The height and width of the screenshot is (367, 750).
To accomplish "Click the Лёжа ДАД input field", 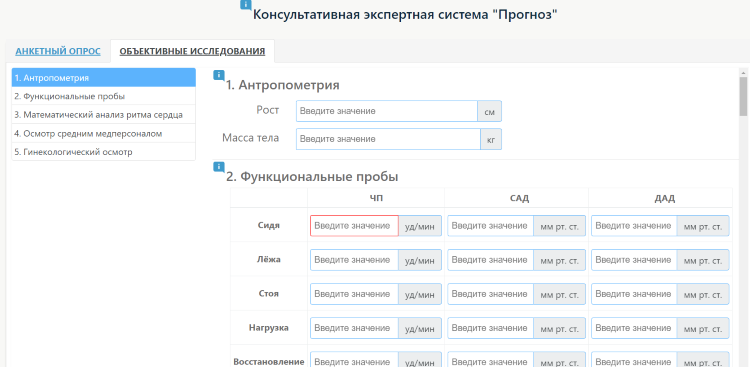I will (x=634, y=260).
